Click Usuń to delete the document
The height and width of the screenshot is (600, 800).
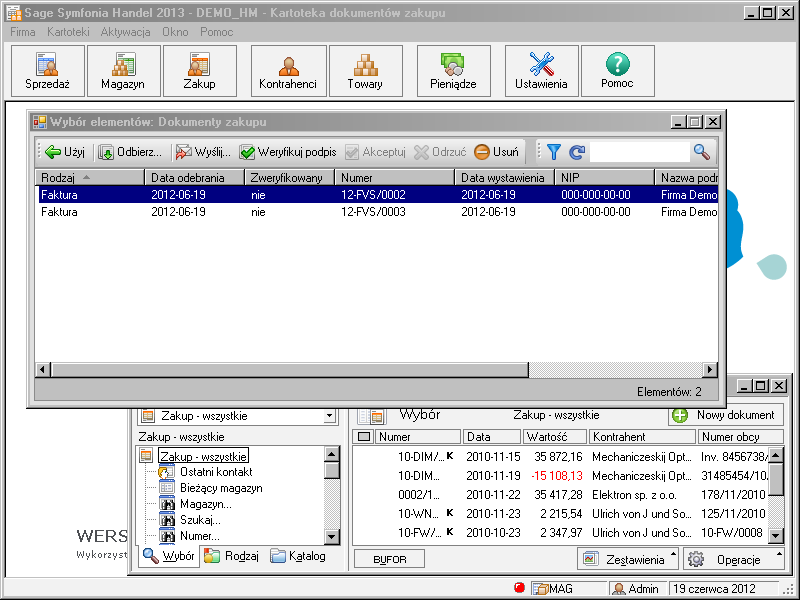tap(496, 152)
